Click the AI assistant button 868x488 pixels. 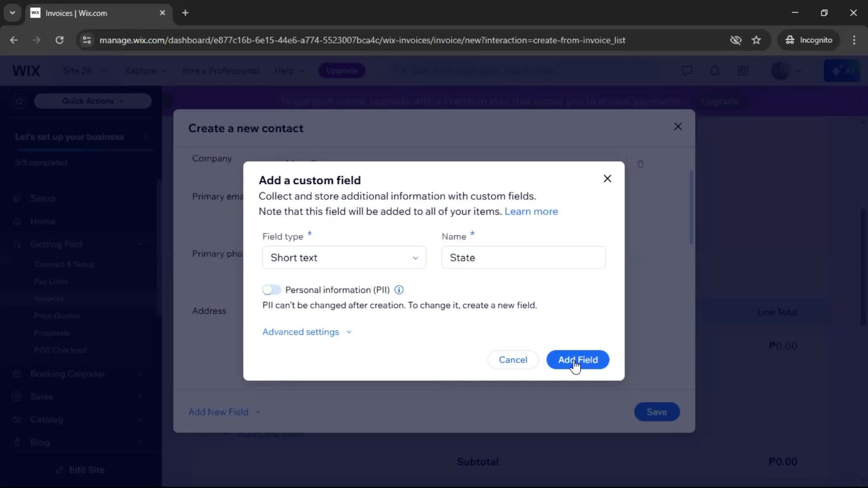pyautogui.click(x=842, y=70)
